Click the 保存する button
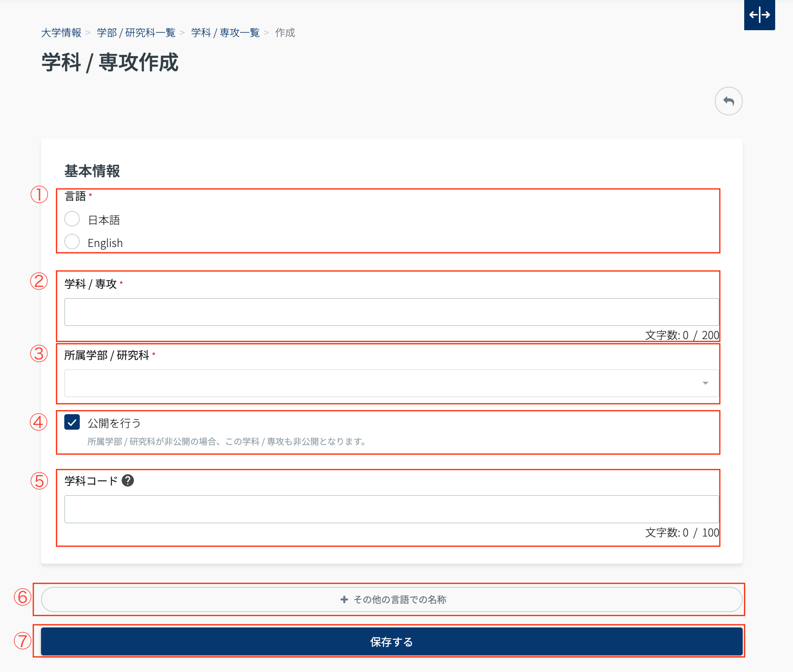This screenshot has height=672, width=793. tap(391, 641)
